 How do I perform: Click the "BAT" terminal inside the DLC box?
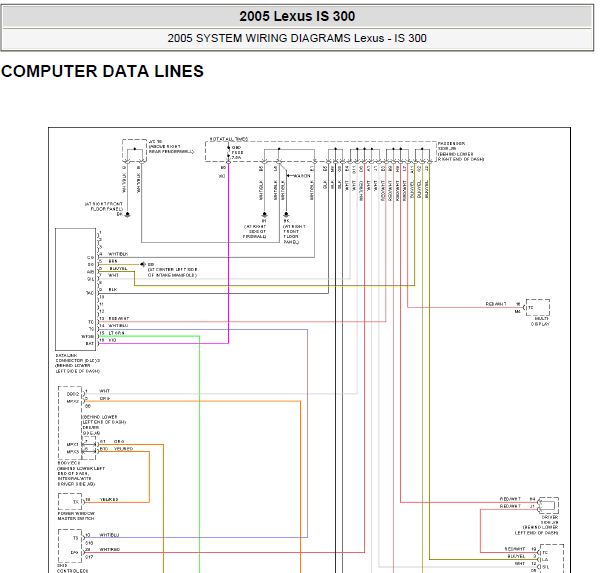tap(90, 343)
